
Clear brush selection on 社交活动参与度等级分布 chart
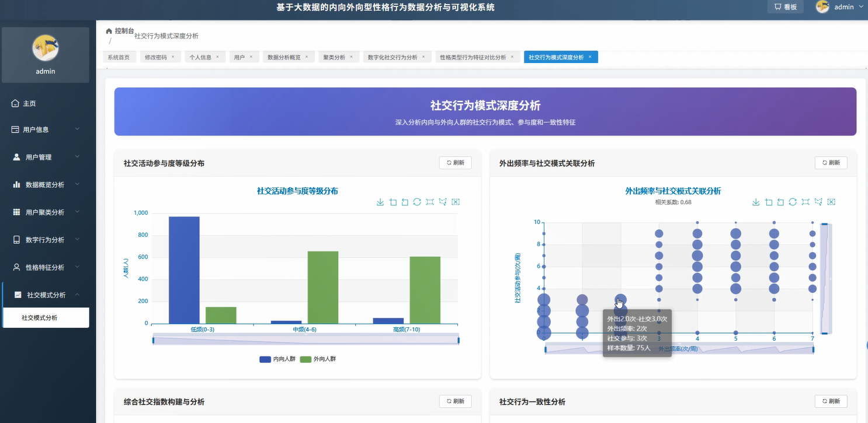pos(456,202)
